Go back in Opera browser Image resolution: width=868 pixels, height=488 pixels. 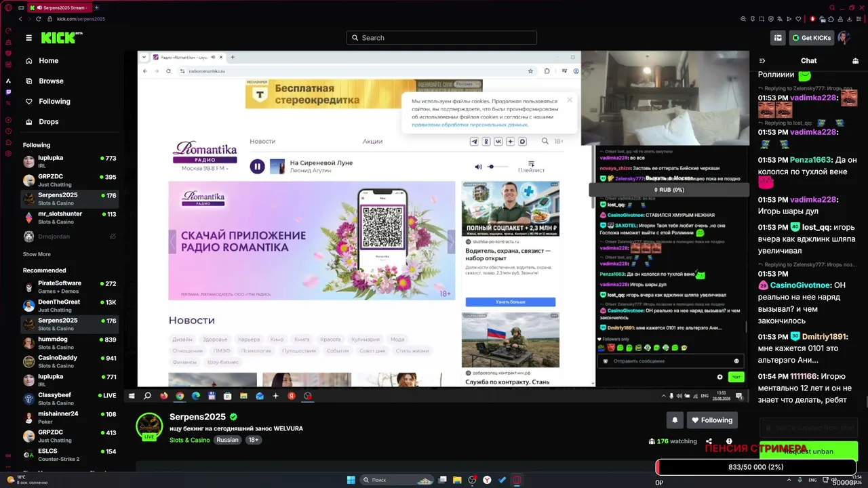20,19
